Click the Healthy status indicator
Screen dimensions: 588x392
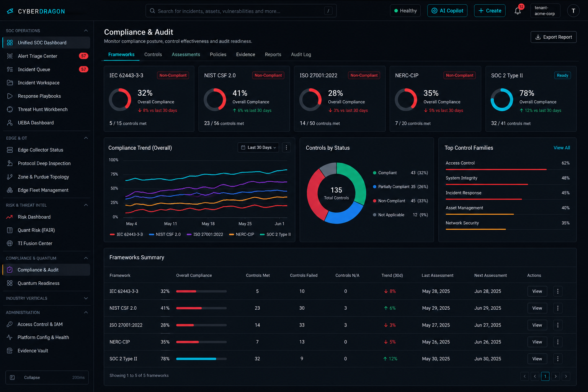tap(405, 11)
